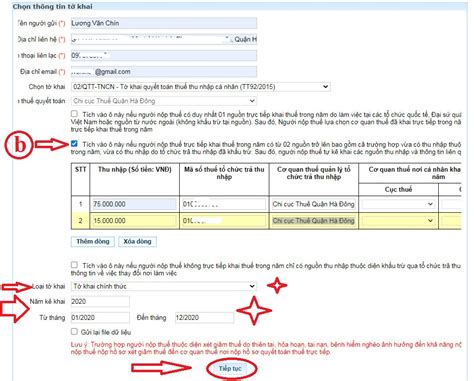474x381 pixels.
Task: Tick the single income source (01 nguồn) checkbox
Action: (x=74, y=114)
